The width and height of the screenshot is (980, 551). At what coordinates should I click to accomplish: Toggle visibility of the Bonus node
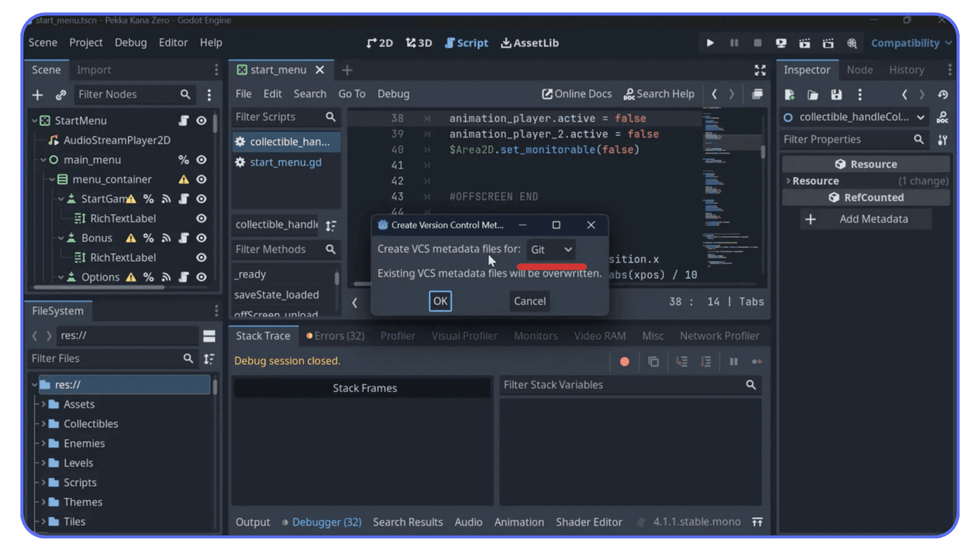(201, 238)
